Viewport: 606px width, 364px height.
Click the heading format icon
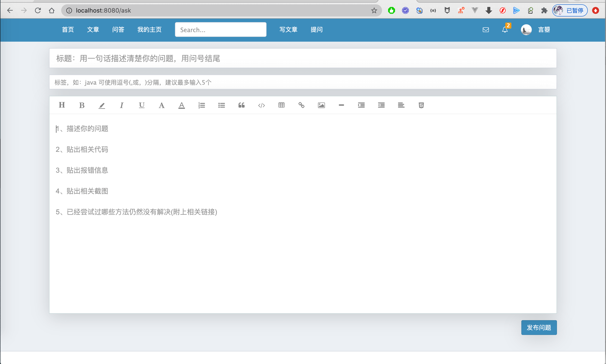pos(62,105)
